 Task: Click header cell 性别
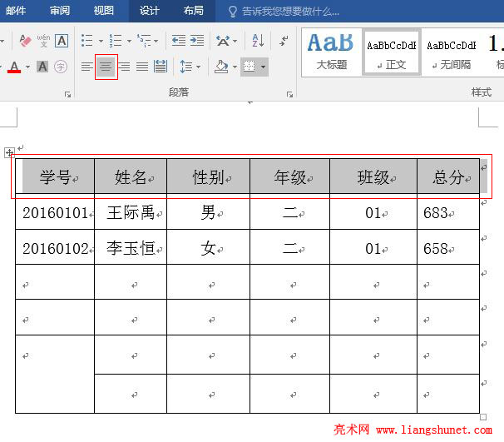(208, 176)
